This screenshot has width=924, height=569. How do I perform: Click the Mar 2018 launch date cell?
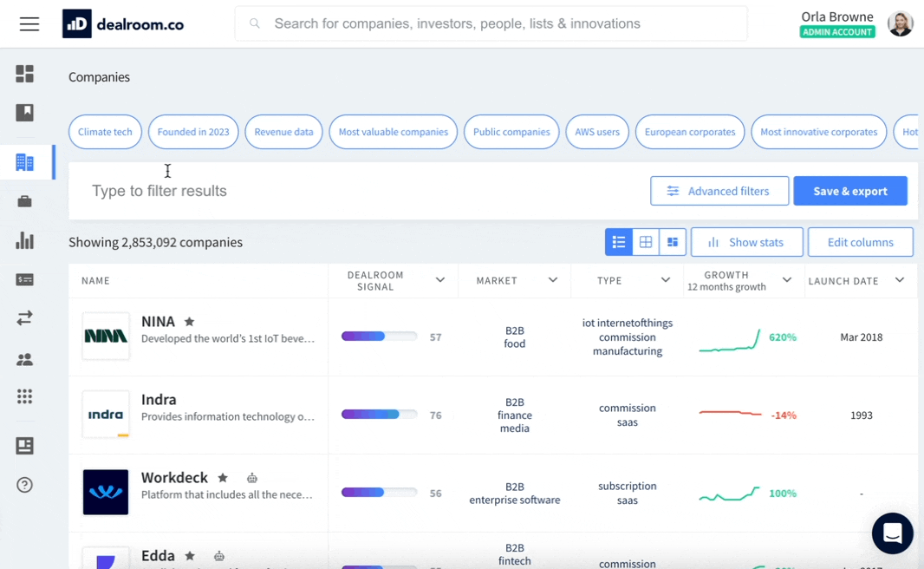[861, 337]
